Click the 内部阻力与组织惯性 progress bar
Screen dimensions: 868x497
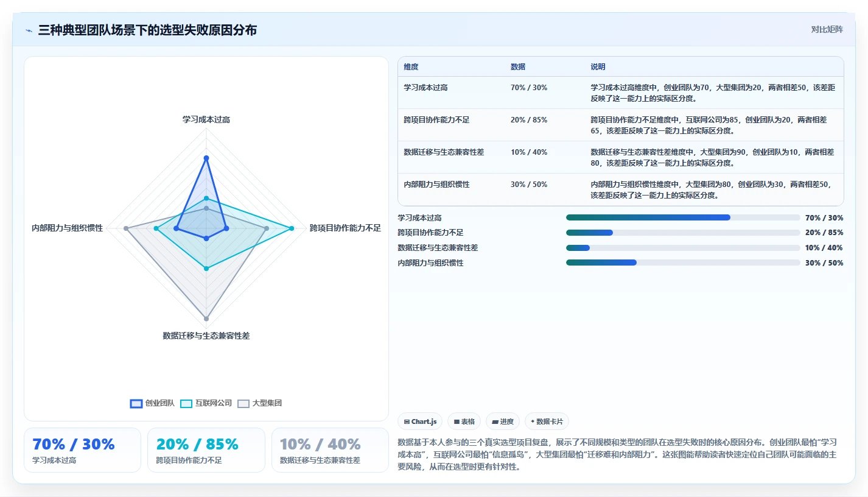click(683, 263)
